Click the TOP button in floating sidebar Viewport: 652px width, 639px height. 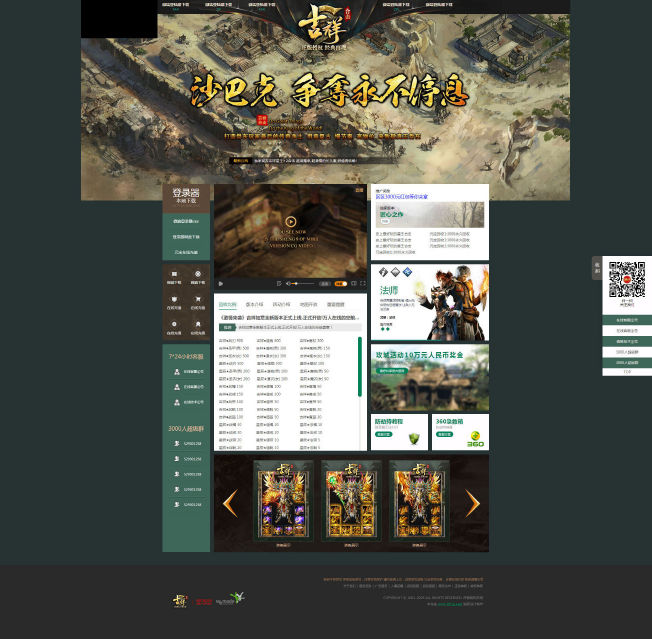pos(627,372)
